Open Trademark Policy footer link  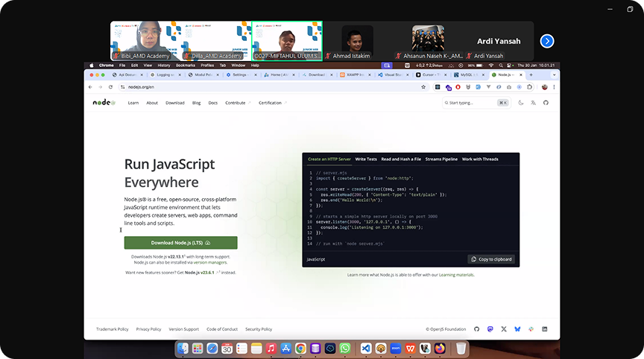click(112, 329)
